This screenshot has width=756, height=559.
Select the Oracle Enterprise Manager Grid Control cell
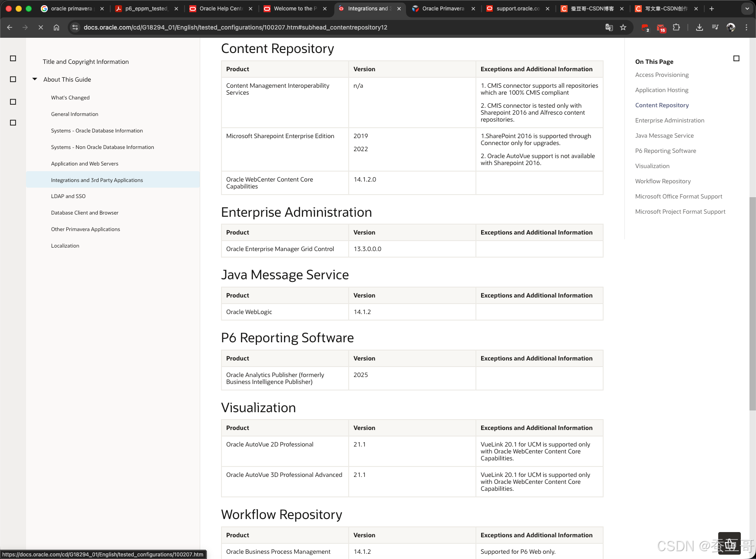(285, 249)
